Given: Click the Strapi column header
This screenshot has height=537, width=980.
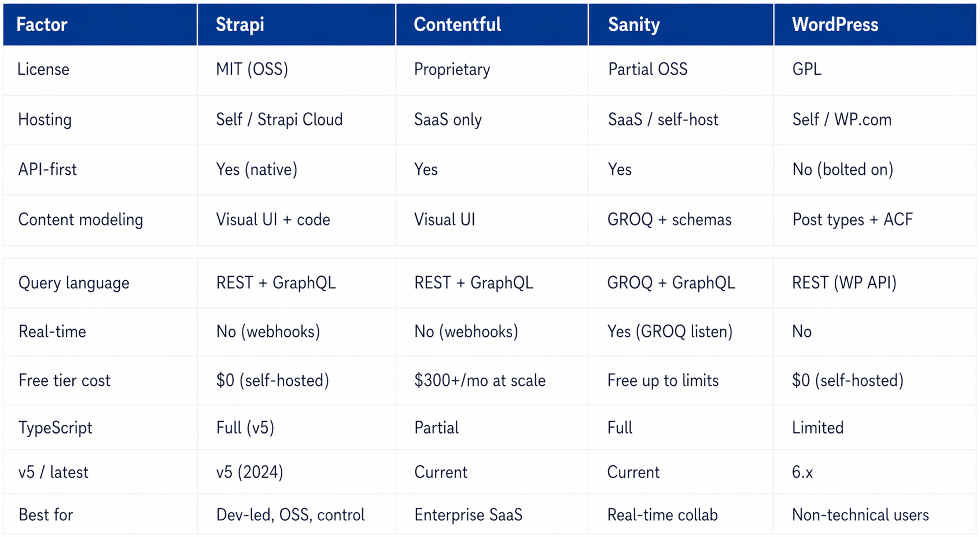Looking at the screenshot, I should [240, 24].
